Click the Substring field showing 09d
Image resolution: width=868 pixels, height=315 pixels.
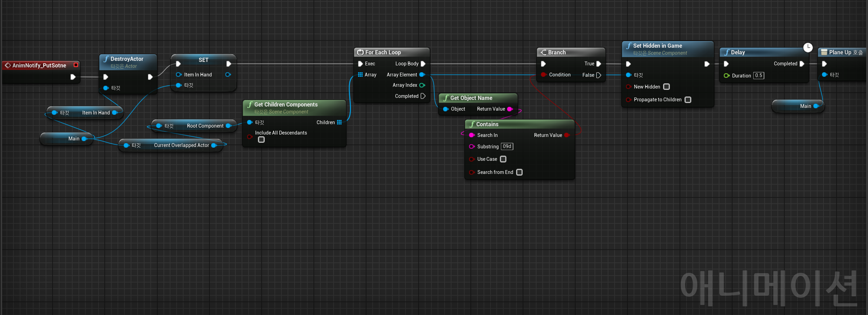coord(507,146)
